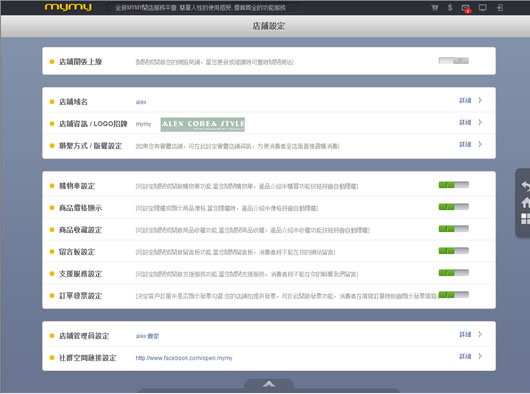Go home via side panel house icon

(x=526, y=202)
